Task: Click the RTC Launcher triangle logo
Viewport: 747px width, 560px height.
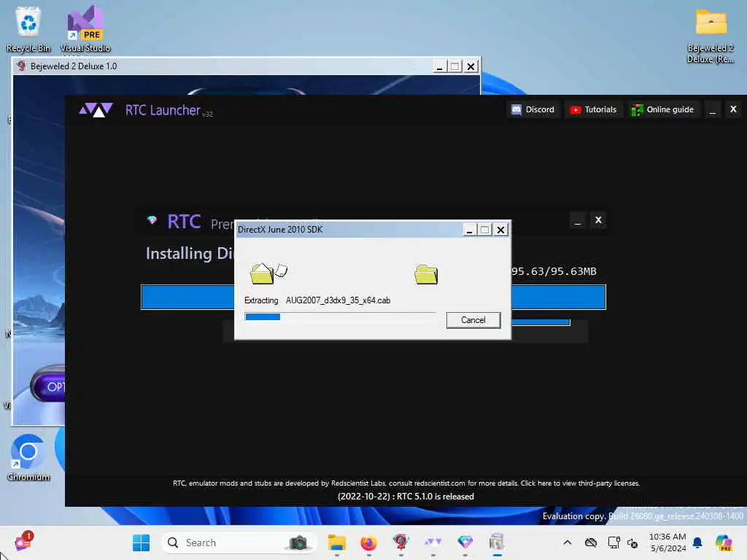Action: (96, 110)
